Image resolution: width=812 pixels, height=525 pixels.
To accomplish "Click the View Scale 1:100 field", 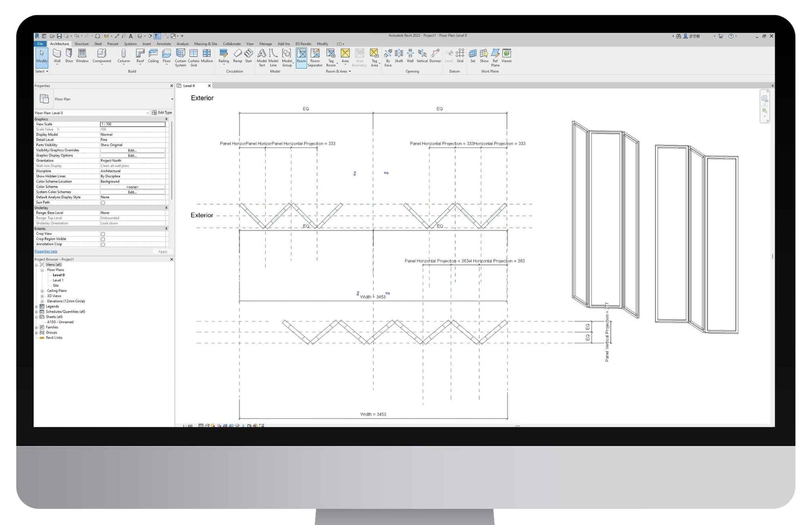I will (x=132, y=124).
